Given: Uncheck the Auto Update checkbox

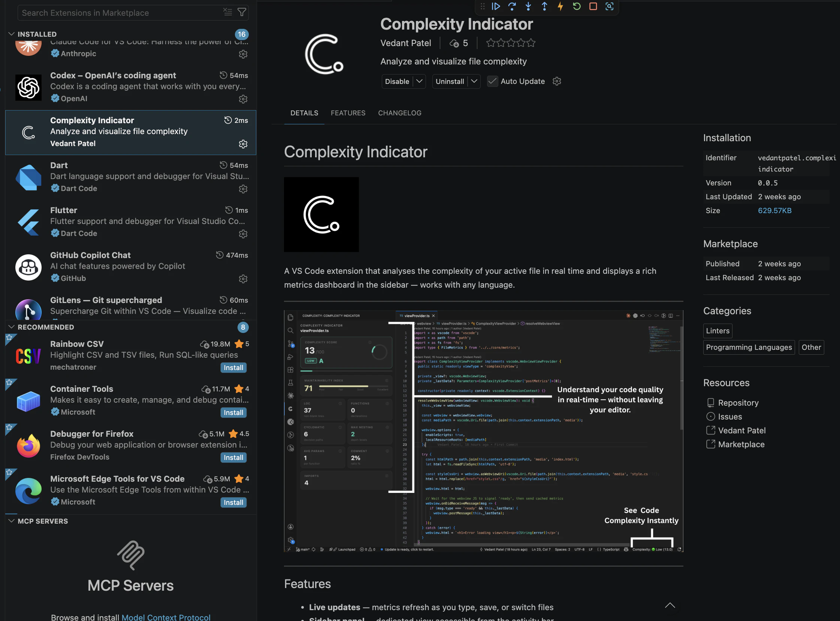Looking at the screenshot, I should tap(492, 81).
